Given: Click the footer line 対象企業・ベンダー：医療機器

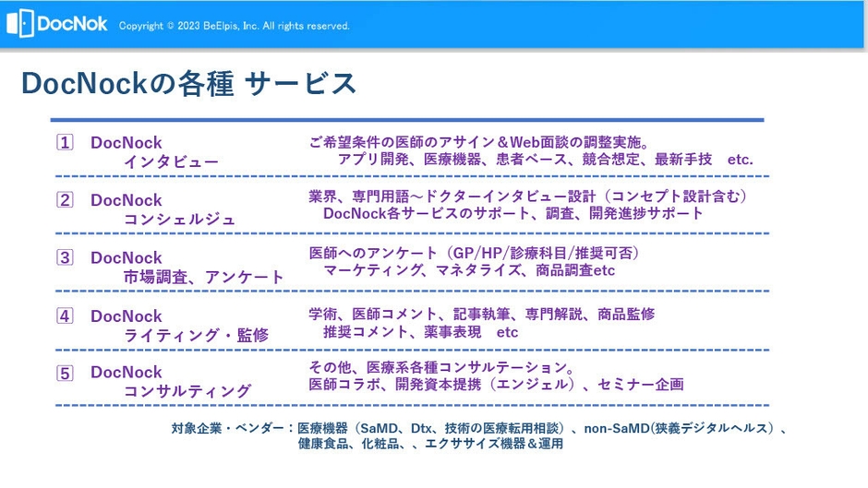Looking at the screenshot, I should [479, 428].
